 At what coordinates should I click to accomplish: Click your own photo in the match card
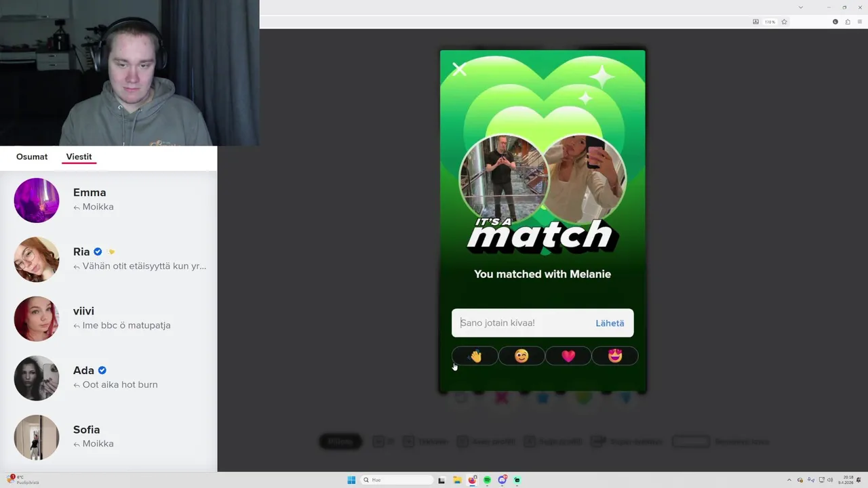coord(502,178)
